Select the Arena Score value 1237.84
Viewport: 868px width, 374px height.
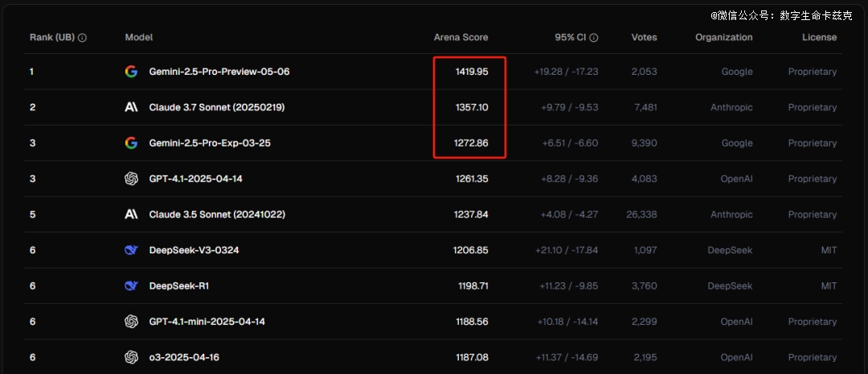pyautogui.click(x=470, y=215)
